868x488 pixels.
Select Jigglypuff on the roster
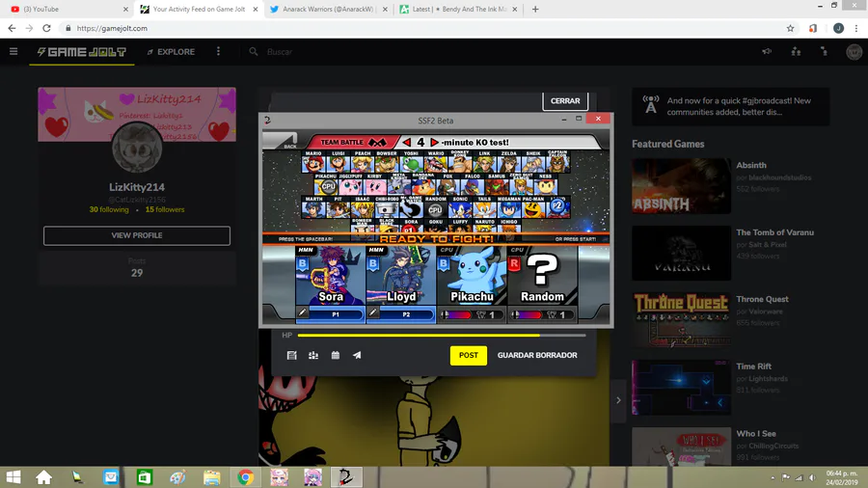350,186
